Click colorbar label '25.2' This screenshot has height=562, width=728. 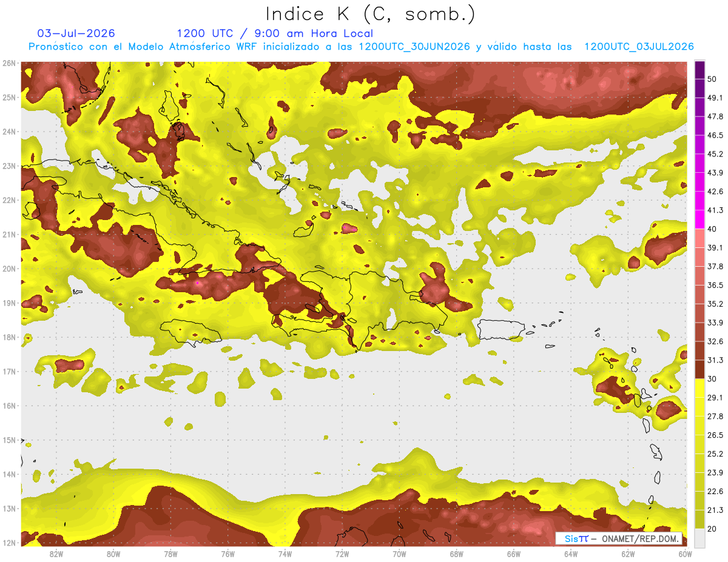click(715, 453)
